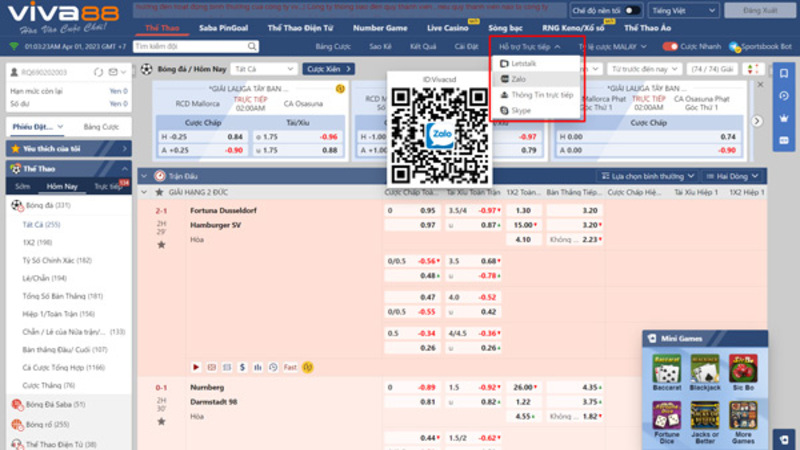The width and height of the screenshot is (800, 450).
Task: Open Number Game tab
Action: pos(380,28)
